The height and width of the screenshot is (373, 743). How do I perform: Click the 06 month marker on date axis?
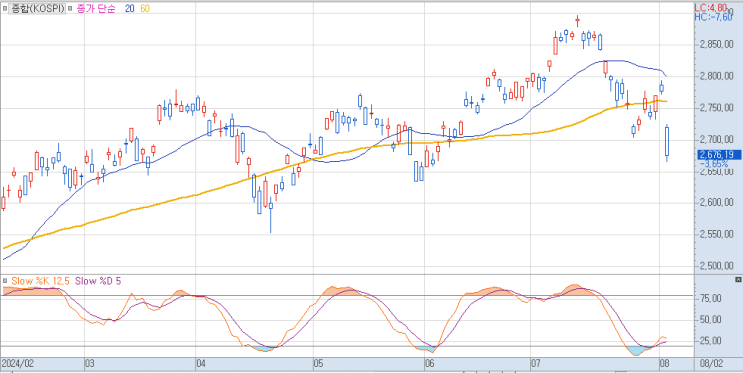pos(430,364)
